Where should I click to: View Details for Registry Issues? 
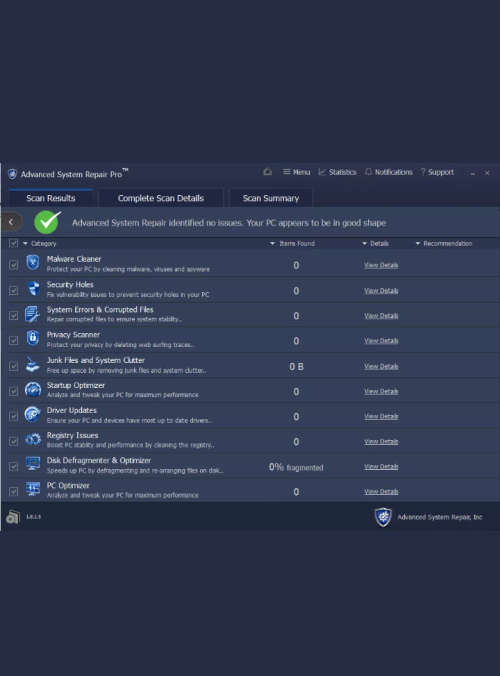click(381, 441)
